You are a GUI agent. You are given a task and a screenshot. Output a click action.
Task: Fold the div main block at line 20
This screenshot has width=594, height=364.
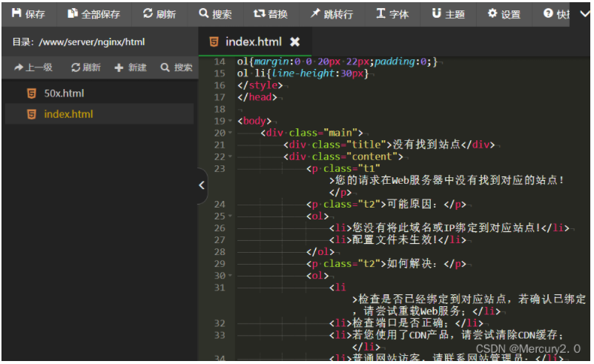[x=230, y=133]
